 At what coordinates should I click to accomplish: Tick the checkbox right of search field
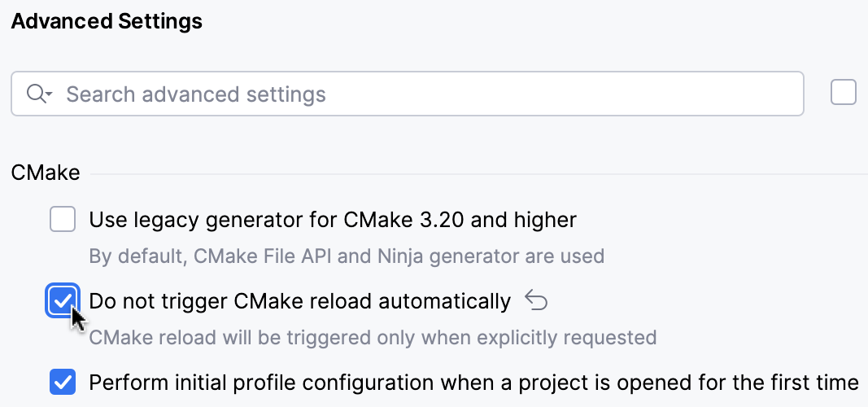(x=844, y=93)
